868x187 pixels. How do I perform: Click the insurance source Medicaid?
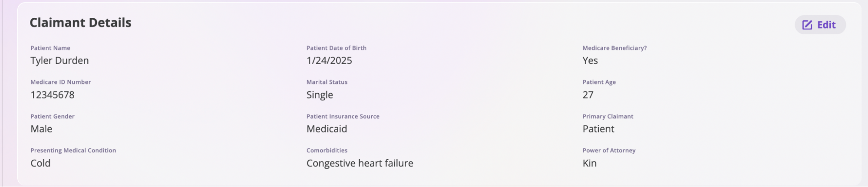click(327, 129)
